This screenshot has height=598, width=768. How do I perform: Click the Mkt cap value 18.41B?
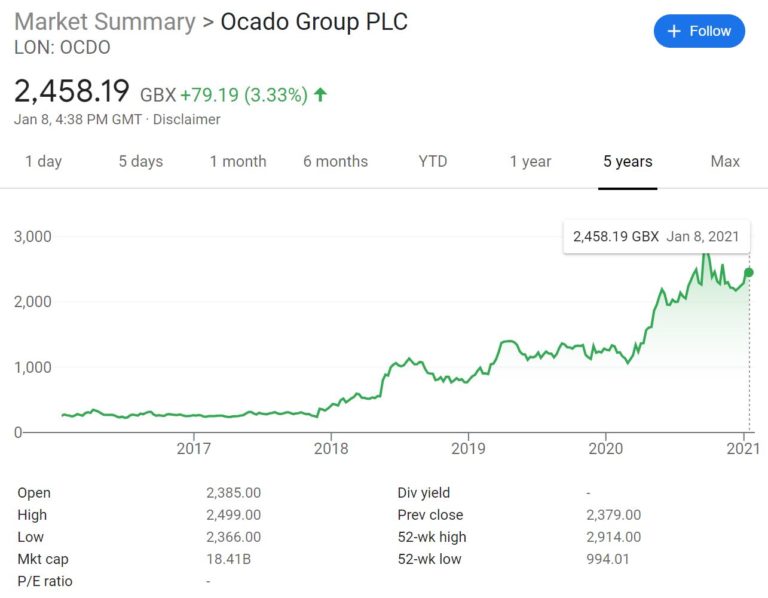(x=228, y=559)
